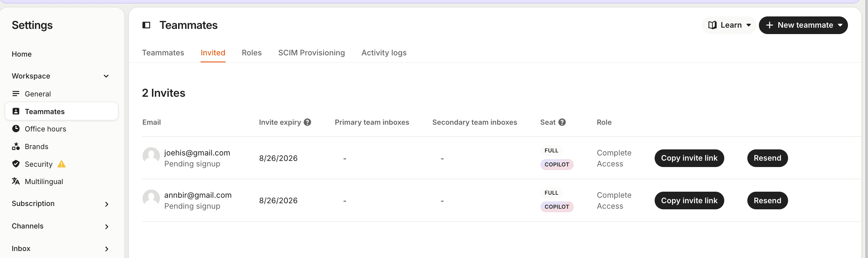Click Pending signup under joehis@gmail.com
The width and height of the screenshot is (868, 258).
192,164
